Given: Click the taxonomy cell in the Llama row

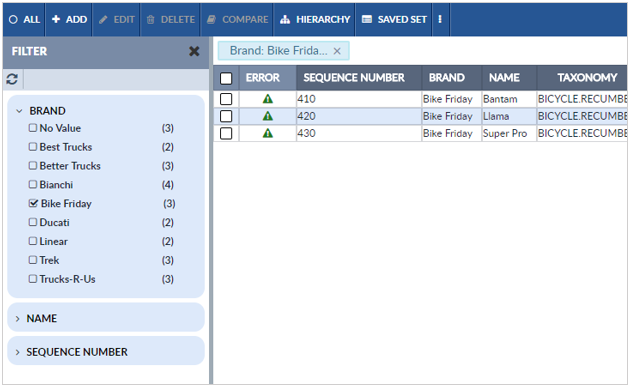Looking at the screenshot, I should (x=582, y=116).
